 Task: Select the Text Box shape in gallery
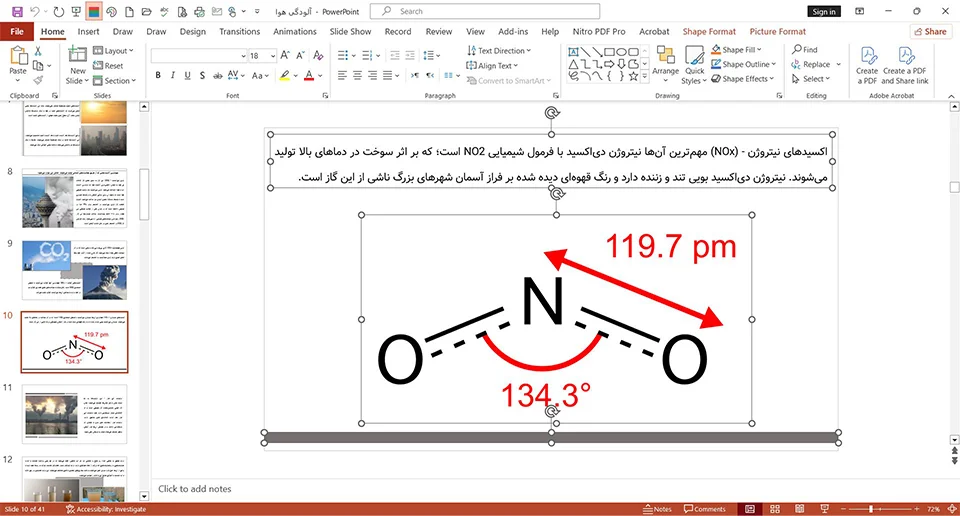click(x=573, y=52)
